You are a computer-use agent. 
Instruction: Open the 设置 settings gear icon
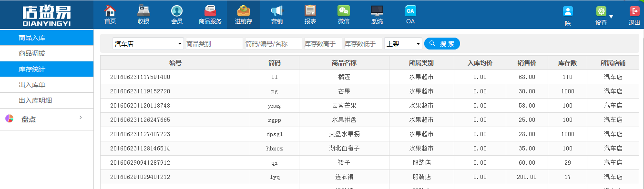click(601, 12)
